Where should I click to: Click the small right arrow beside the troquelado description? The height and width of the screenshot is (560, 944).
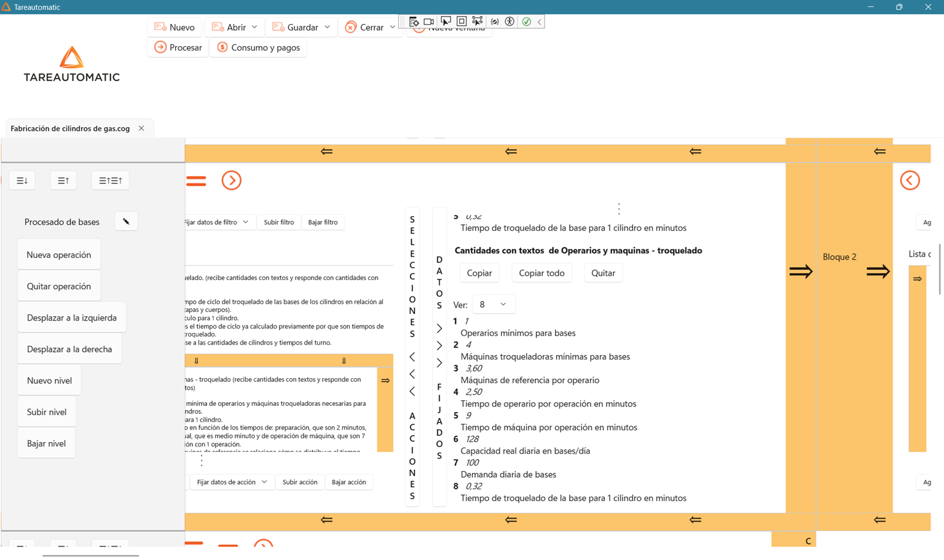385,381
